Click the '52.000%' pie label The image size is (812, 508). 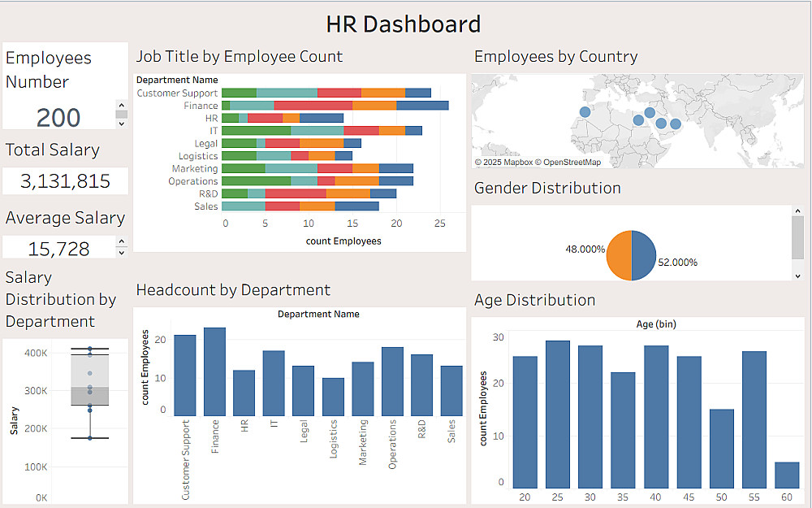[678, 263]
